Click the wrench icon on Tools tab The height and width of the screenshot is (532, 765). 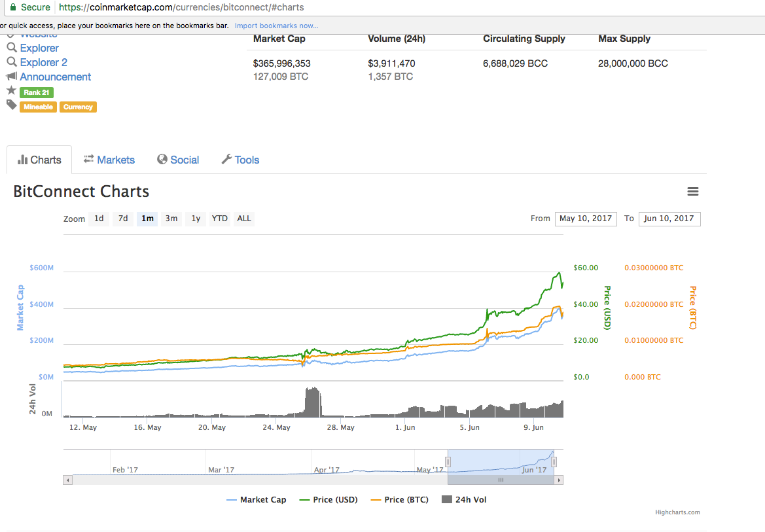click(x=226, y=160)
